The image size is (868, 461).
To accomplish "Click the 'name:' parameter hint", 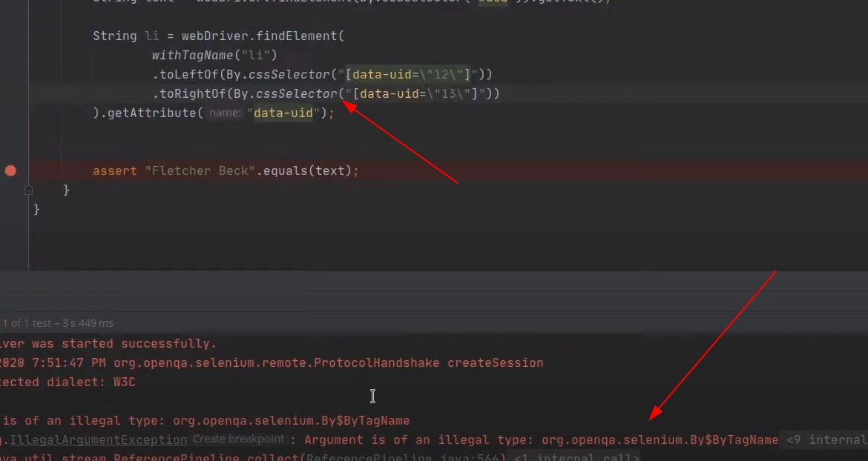I will (225, 113).
